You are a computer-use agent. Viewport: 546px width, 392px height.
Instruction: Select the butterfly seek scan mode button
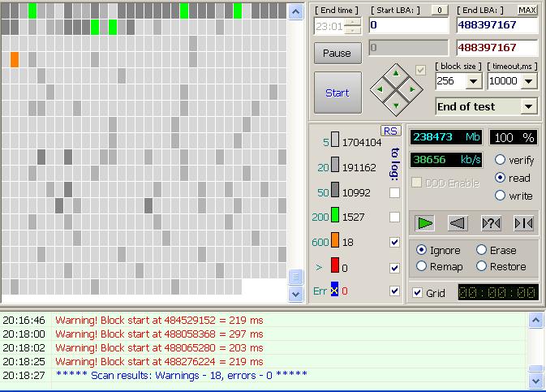coord(523,223)
